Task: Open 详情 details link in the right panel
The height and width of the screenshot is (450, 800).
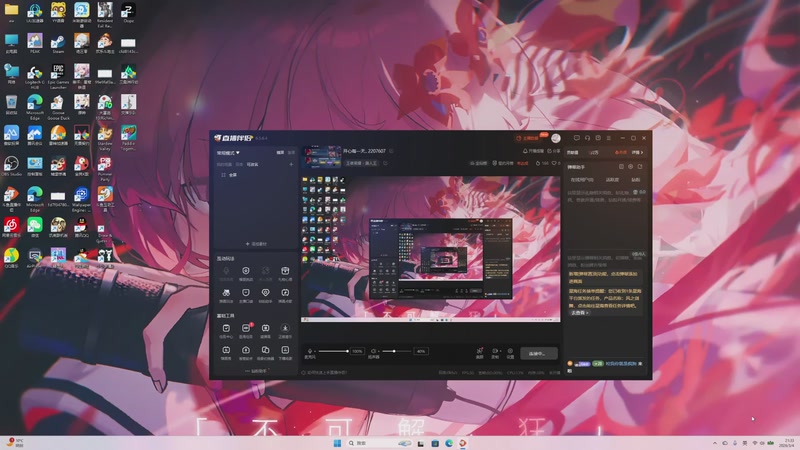Action: (638, 153)
